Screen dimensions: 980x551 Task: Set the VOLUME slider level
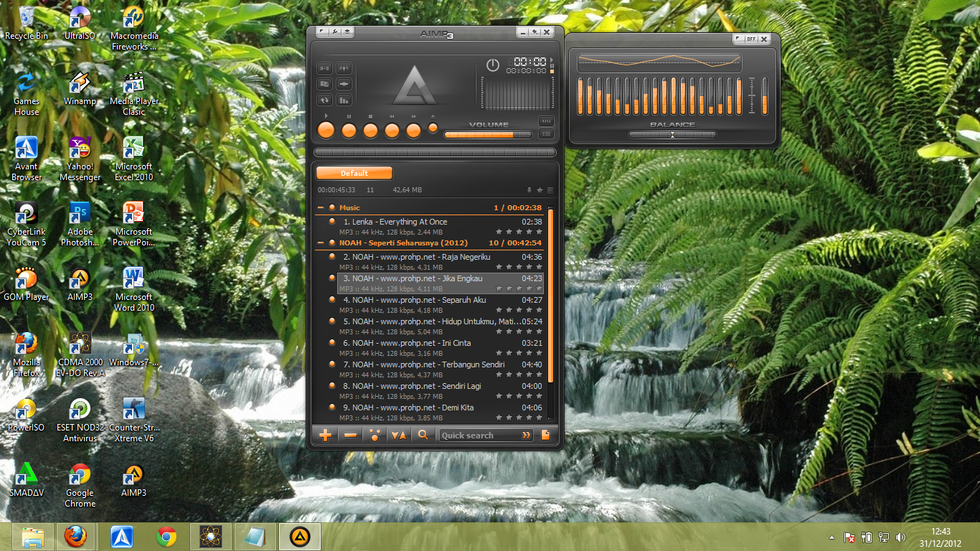[488, 134]
